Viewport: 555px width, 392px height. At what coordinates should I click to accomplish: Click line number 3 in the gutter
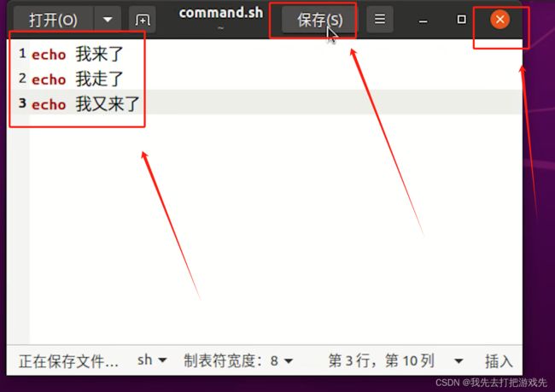pyautogui.click(x=22, y=103)
